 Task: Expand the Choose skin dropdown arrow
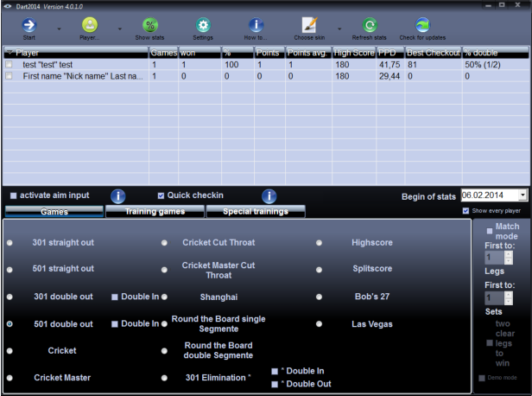coord(339,29)
